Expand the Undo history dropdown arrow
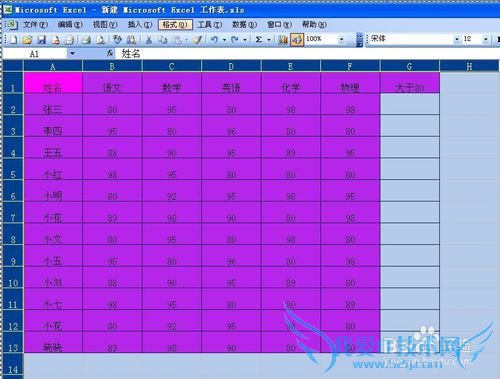Image resolution: width=500 pixels, height=379 pixels. [224, 40]
